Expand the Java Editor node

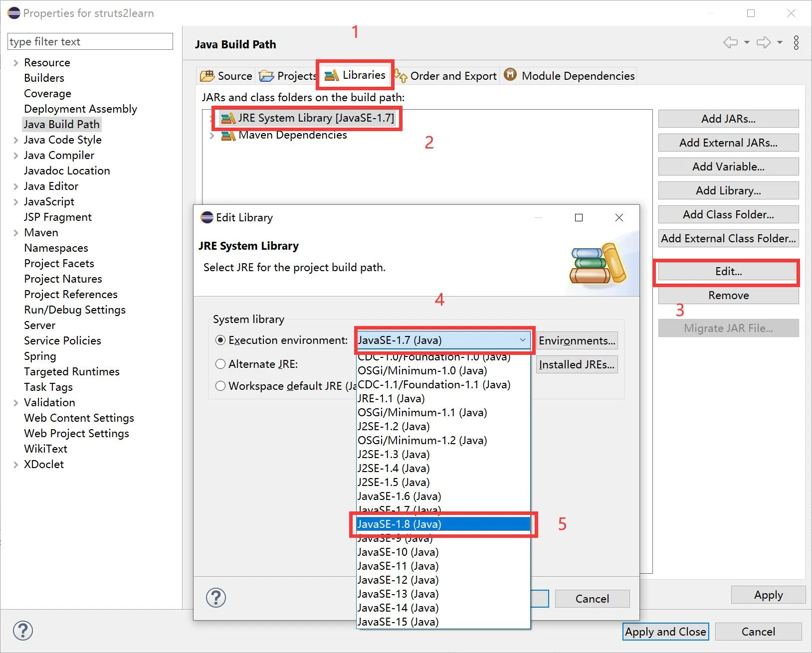click(x=15, y=186)
